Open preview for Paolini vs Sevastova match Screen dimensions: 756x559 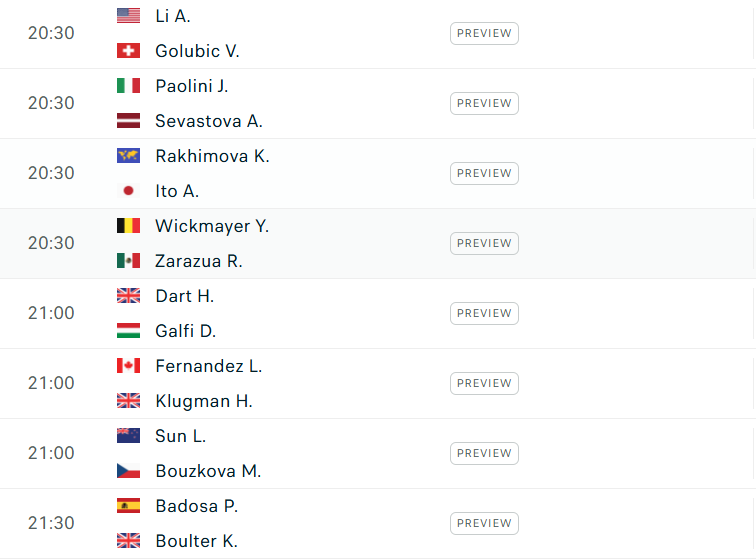[484, 103]
